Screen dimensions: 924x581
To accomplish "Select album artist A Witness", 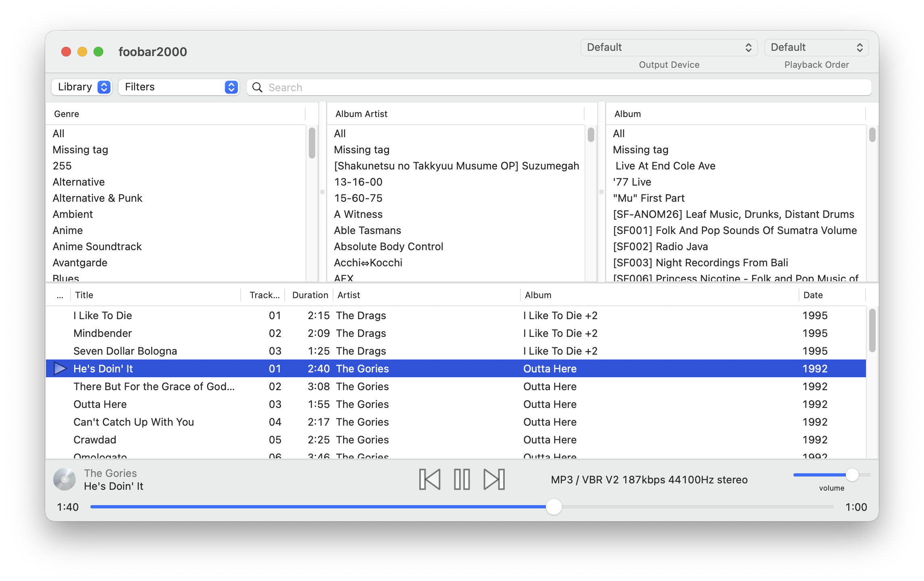I will click(x=456, y=214).
